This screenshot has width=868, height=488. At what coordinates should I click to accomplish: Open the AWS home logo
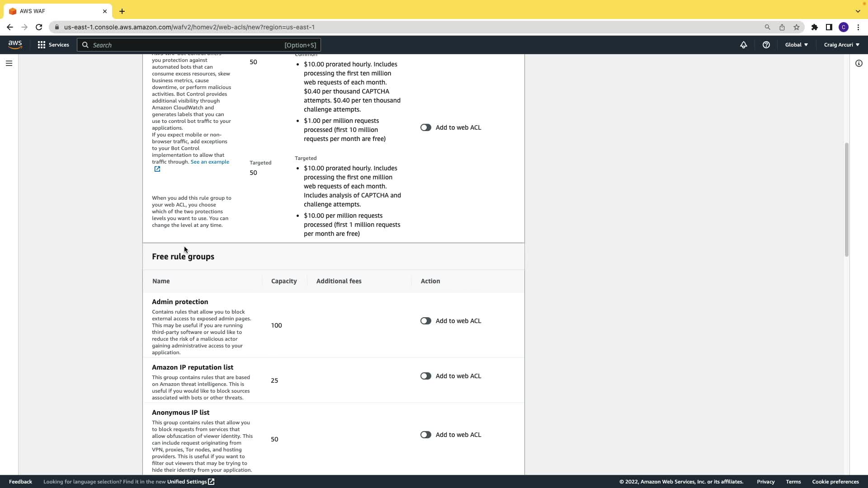[15, 44]
